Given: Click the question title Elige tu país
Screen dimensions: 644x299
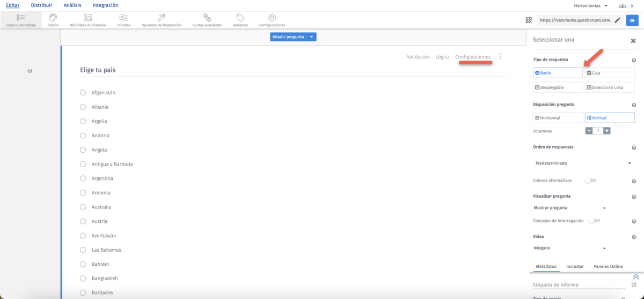Looking at the screenshot, I should click(x=98, y=70).
